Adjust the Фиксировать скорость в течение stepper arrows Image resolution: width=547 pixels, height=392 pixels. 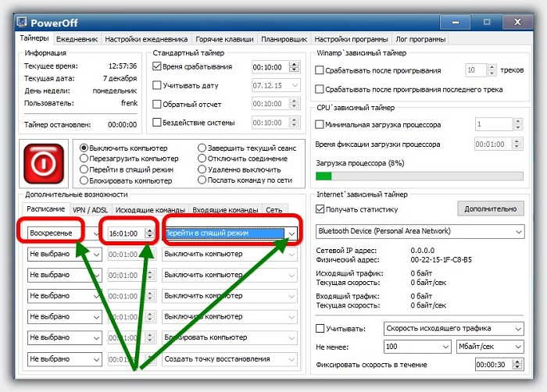click(x=517, y=365)
